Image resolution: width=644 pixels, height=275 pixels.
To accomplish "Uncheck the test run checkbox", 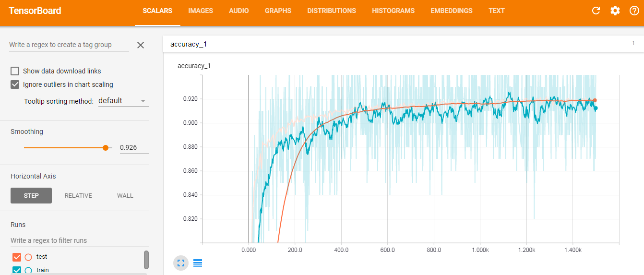I will (x=17, y=257).
